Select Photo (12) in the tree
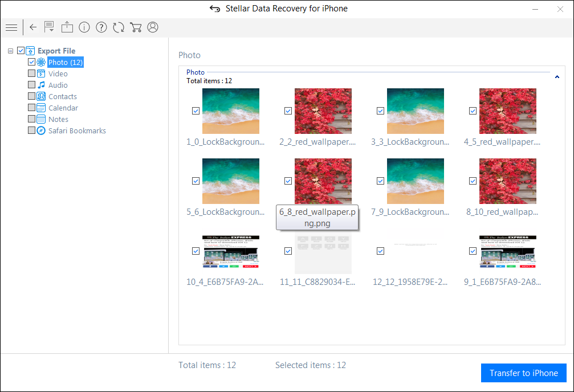This screenshot has width=574, height=392. [66, 62]
